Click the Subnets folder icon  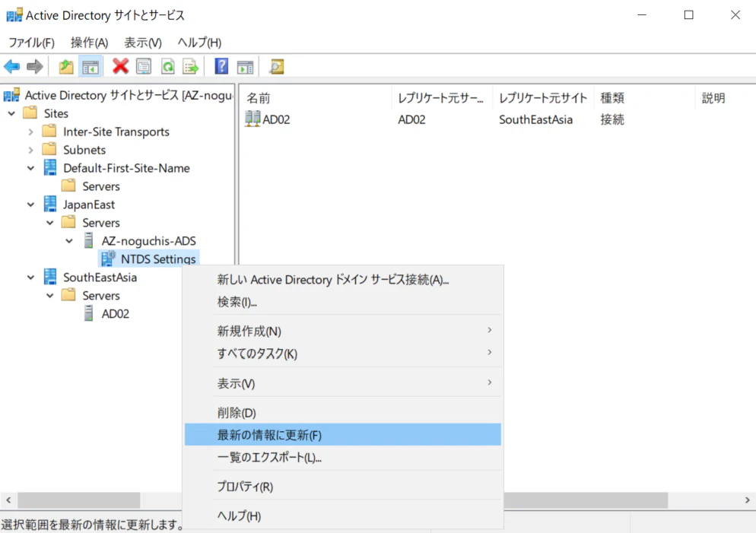coord(49,149)
